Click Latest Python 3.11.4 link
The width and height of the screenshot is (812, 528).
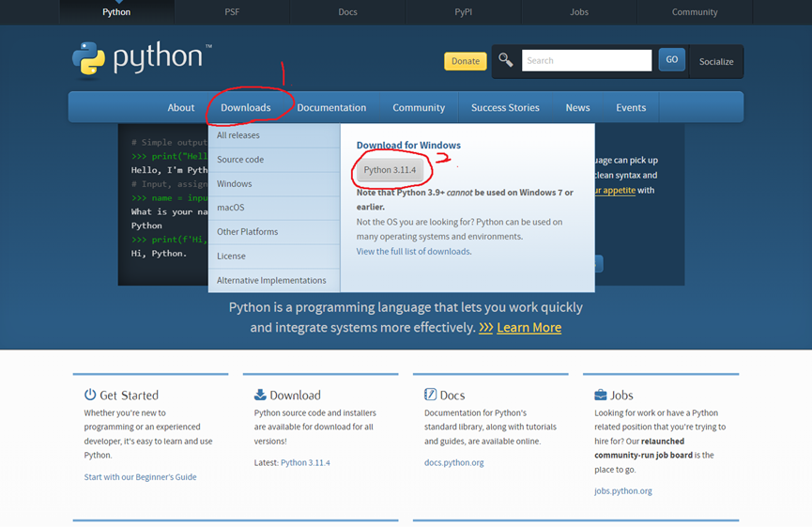[x=305, y=463]
